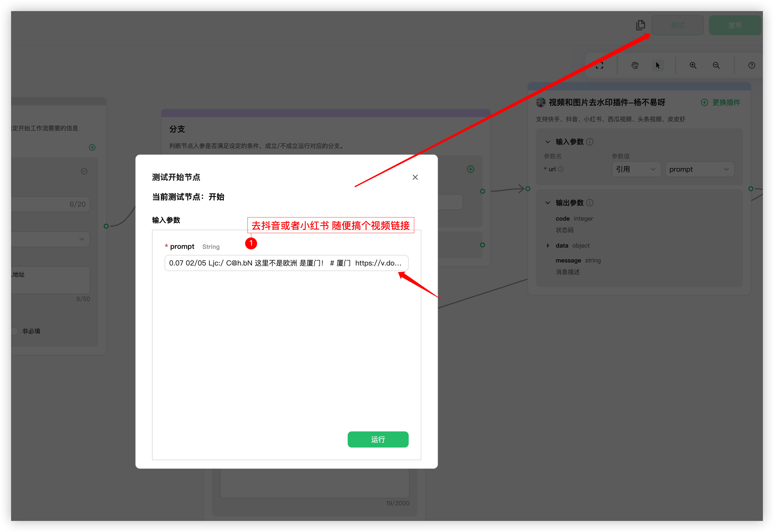Screen dimensions: 774x532
Task: Expand the data object output row
Action: [548, 246]
